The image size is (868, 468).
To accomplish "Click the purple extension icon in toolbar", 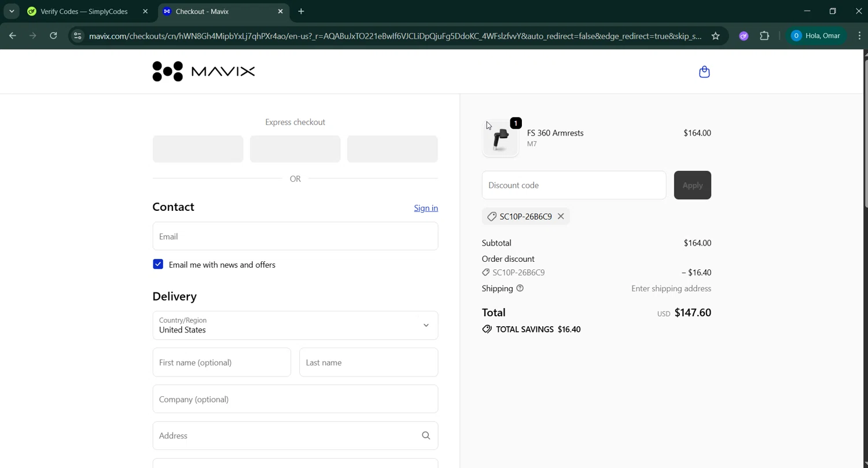I will [x=744, y=36].
